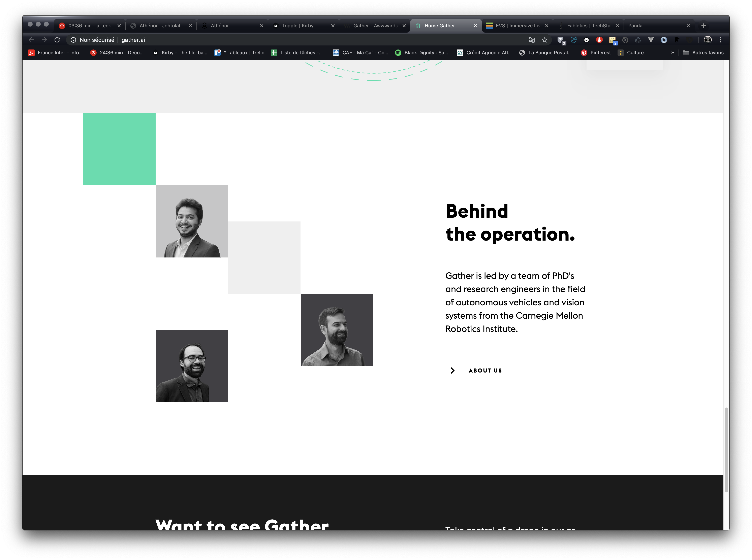Click the Behind the operation heading
The image size is (752, 560).
[510, 223]
